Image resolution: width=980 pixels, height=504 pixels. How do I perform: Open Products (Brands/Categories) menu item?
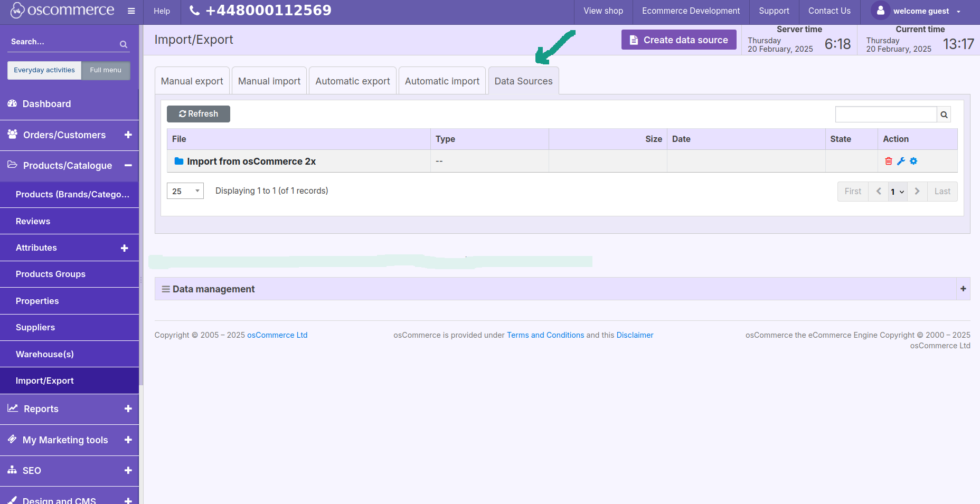pyautogui.click(x=69, y=194)
